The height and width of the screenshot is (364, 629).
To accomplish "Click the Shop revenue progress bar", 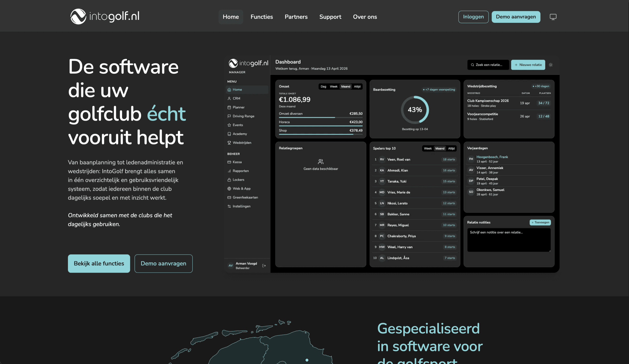I will click(x=321, y=134).
